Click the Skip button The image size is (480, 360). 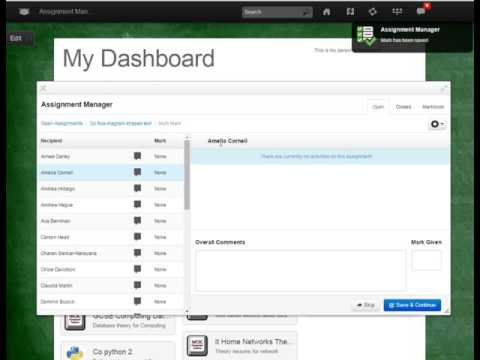pyautogui.click(x=366, y=305)
